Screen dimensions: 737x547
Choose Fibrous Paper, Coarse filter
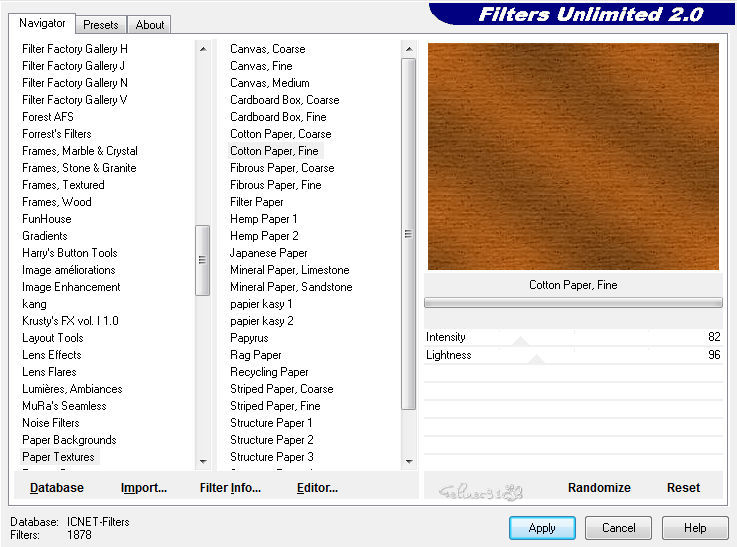click(282, 168)
